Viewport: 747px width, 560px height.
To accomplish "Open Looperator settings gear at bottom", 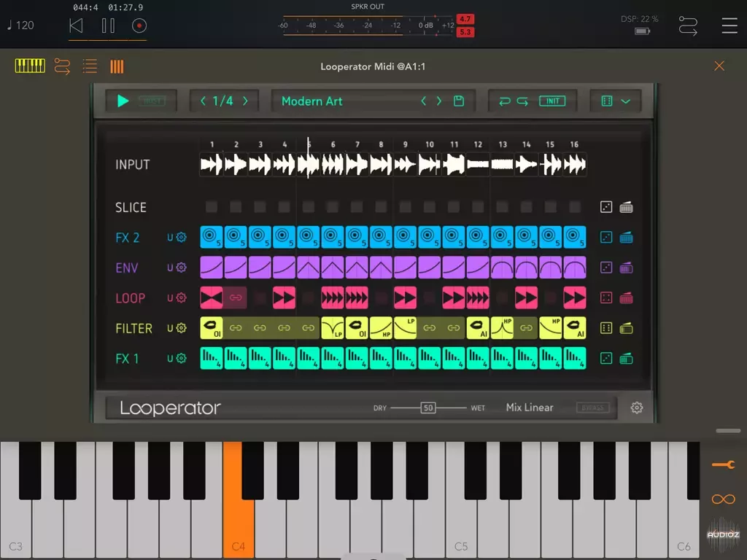I will tap(636, 408).
